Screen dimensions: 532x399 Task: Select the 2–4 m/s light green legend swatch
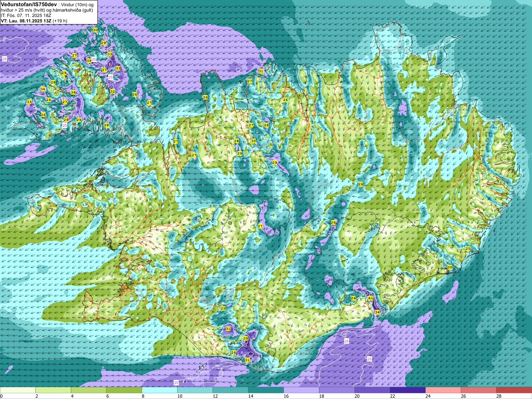tap(53, 390)
